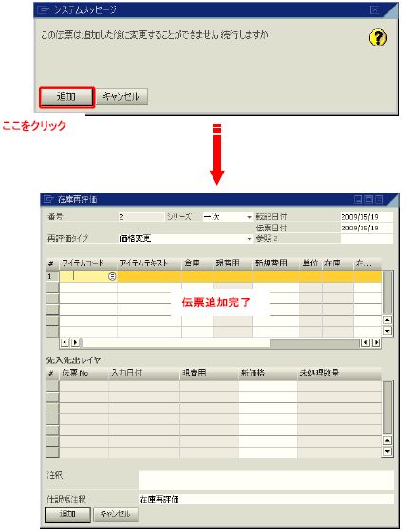Click the item table scroll-down arrow
This screenshot has height=532, width=407.
tap(387, 331)
